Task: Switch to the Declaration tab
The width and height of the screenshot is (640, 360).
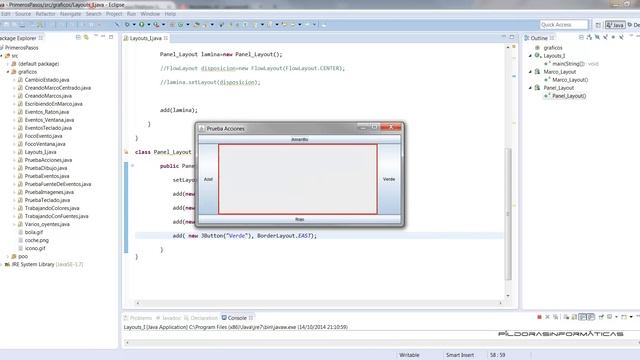Action: tap(204, 318)
